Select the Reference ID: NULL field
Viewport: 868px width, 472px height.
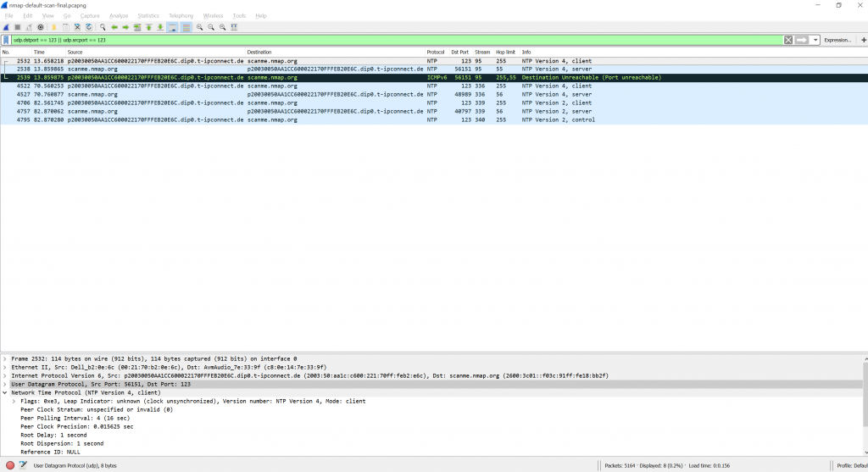[50, 452]
